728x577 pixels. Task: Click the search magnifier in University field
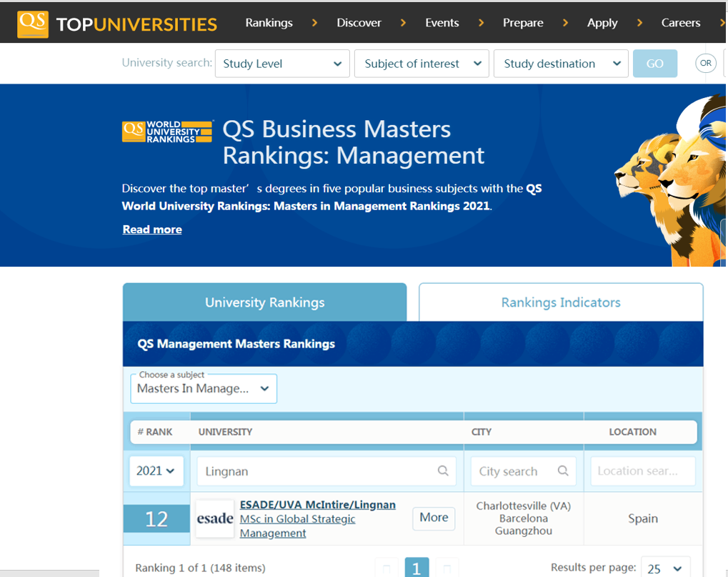coord(443,471)
